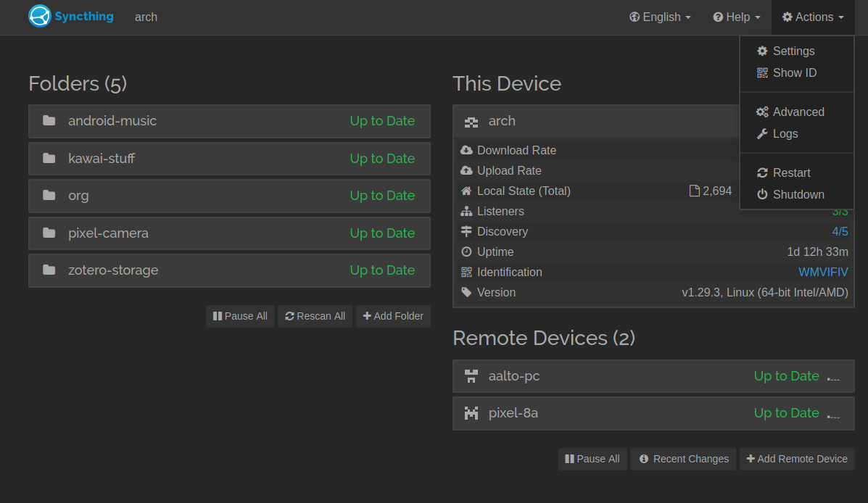Click the QR code icon beside Identification
The width and height of the screenshot is (868, 503).
click(x=466, y=273)
